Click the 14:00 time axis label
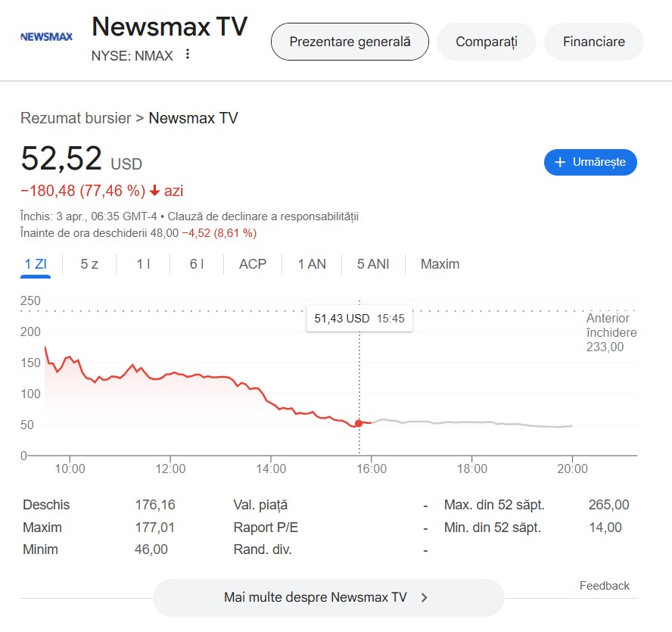Viewport: 672px width, 632px height. tap(271, 469)
